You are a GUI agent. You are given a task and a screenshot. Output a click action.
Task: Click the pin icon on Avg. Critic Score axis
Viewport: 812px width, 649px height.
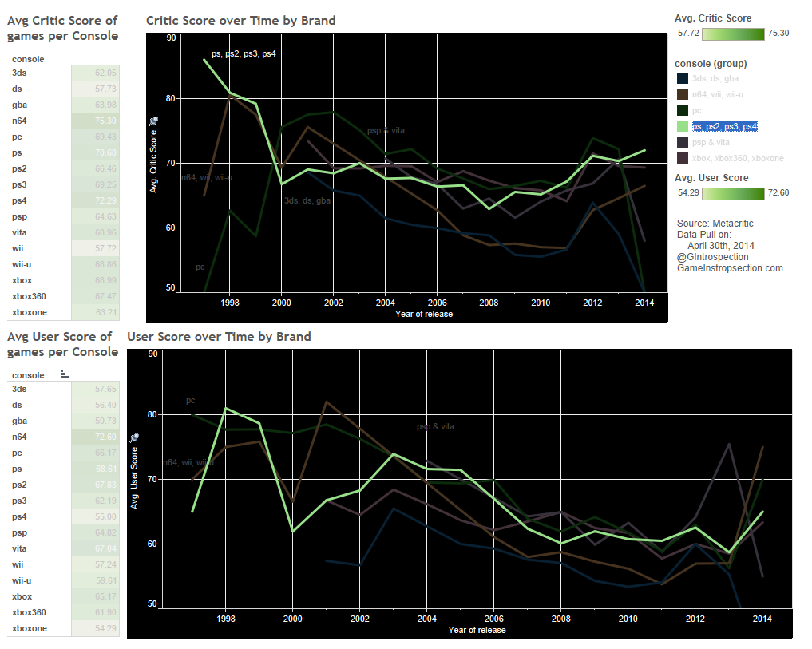(154, 120)
